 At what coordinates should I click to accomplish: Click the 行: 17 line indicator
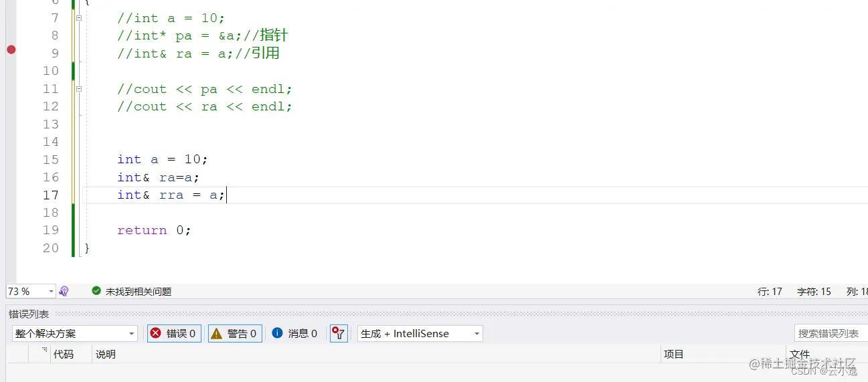770,292
